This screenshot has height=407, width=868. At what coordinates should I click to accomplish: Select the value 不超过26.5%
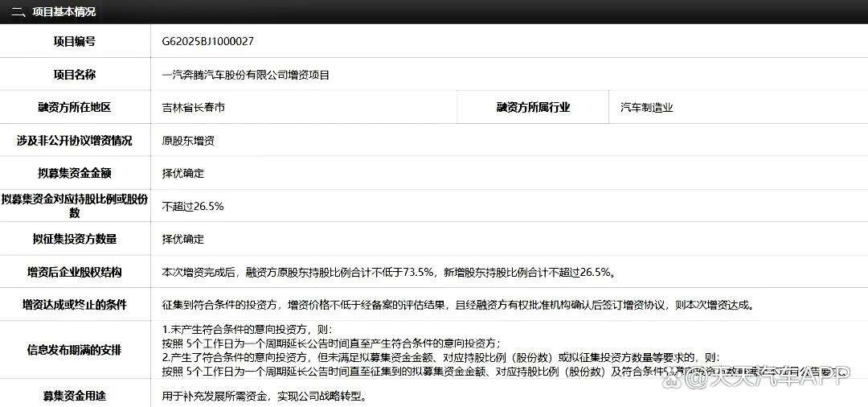tap(193, 207)
